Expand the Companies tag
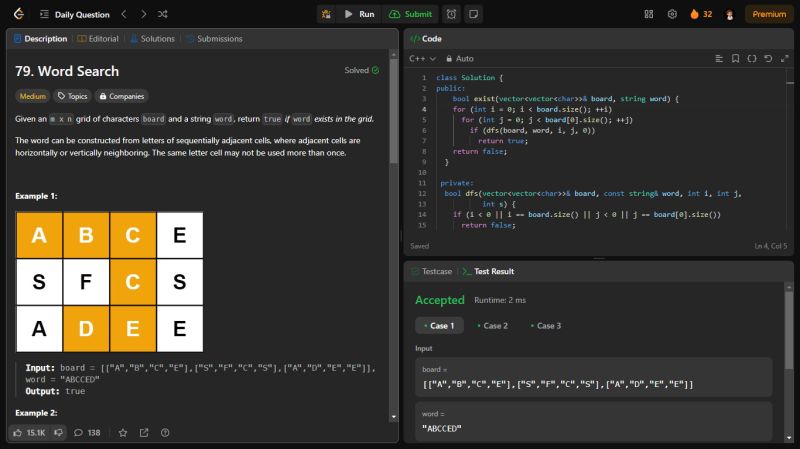Image resolution: width=800 pixels, height=449 pixels. [120, 97]
